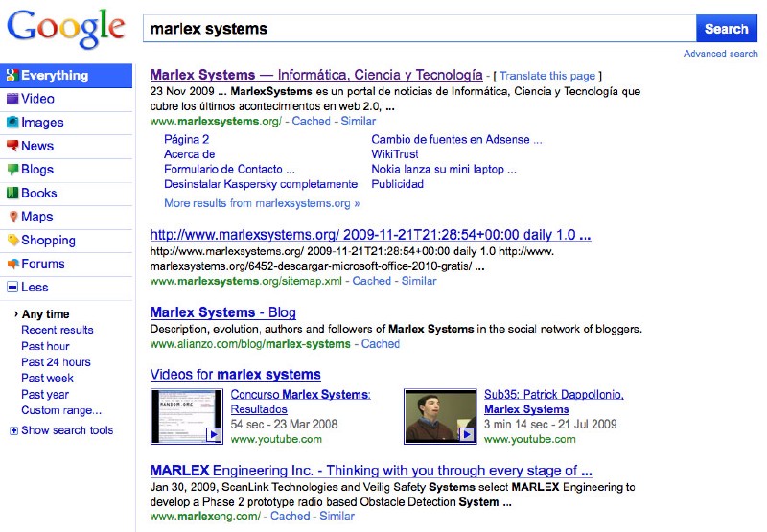Click Translate this page link
The width and height of the screenshot is (767, 532).
tap(547, 76)
